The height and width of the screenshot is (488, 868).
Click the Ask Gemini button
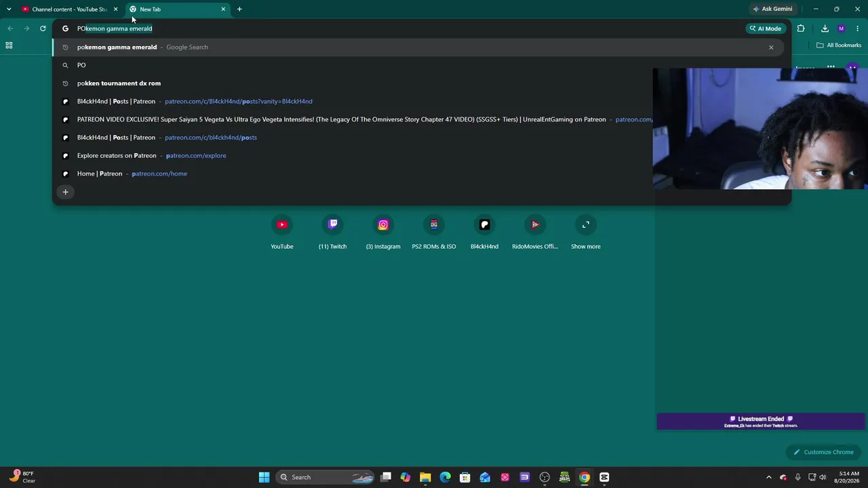pos(772,9)
